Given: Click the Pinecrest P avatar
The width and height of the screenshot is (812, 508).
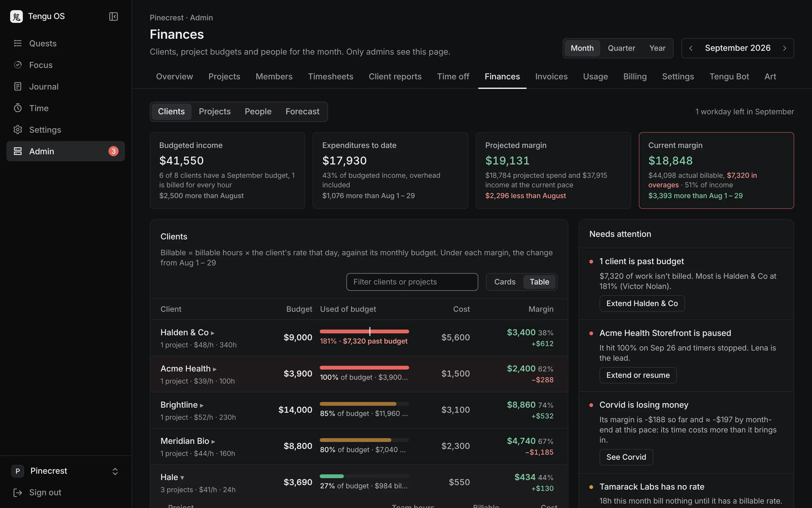Looking at the screenshot, I should (x=17, y=471).
